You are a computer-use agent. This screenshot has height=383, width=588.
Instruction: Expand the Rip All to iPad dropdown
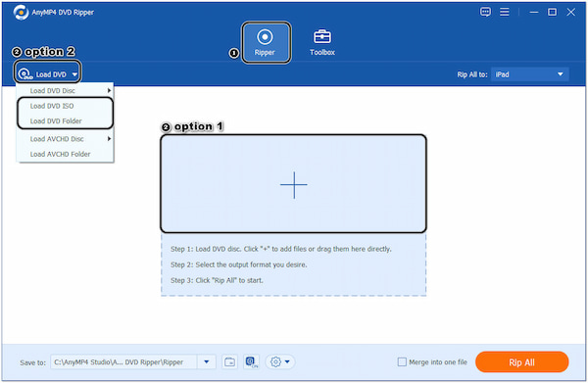530,74
